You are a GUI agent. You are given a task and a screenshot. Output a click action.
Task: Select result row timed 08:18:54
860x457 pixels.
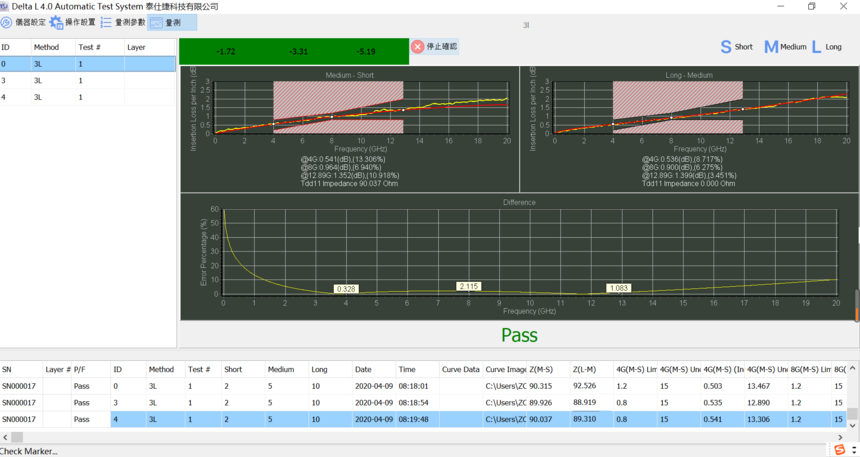click(x=423, y=402)
